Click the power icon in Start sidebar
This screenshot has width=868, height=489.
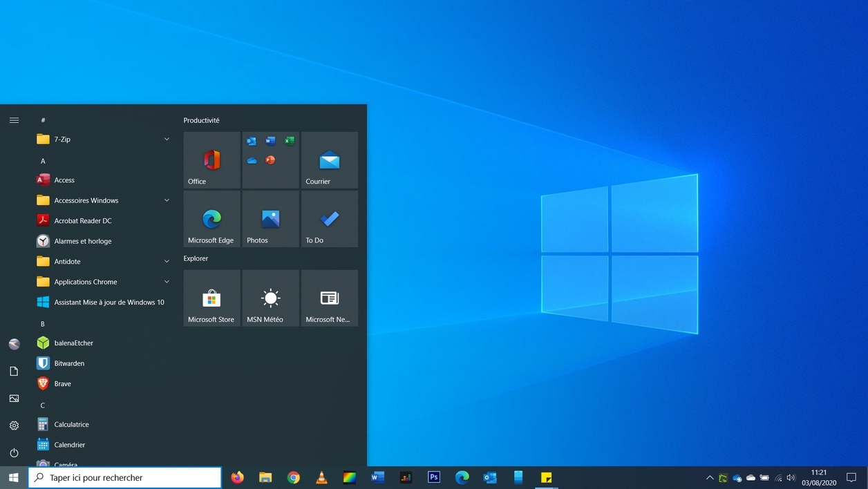14,453
